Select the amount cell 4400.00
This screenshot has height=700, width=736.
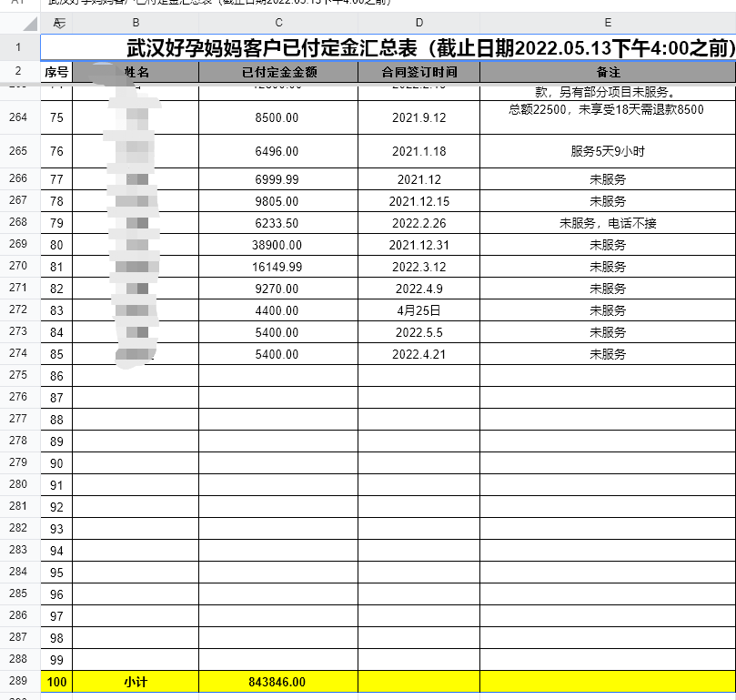[278, 310]
